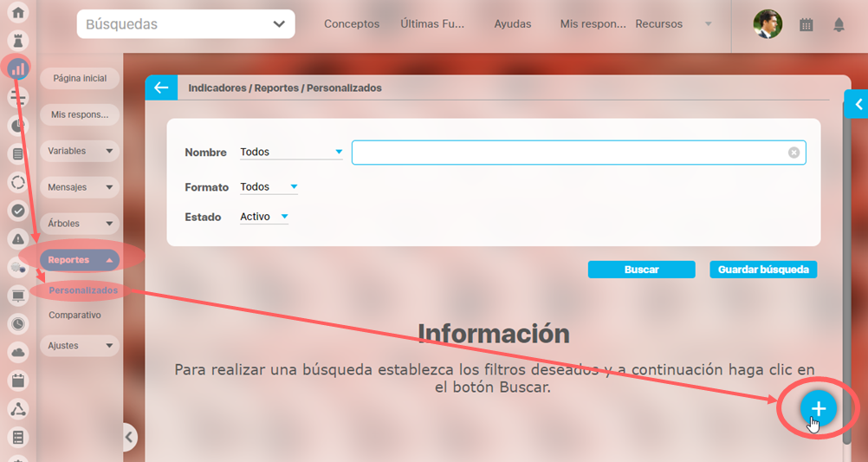Open the notifications bell
The image size is (868, 462).
pyautogui.click(x=839, y=24)
